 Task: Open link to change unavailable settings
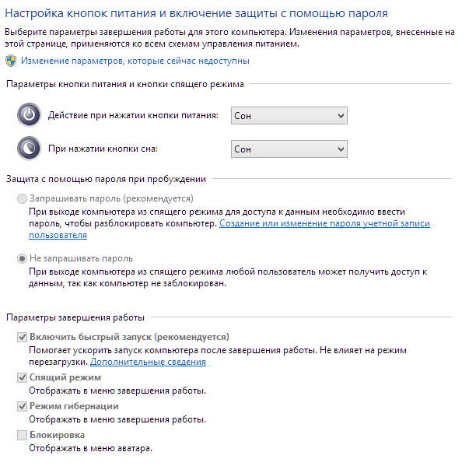pyautogui.click(x=135, y=60)
